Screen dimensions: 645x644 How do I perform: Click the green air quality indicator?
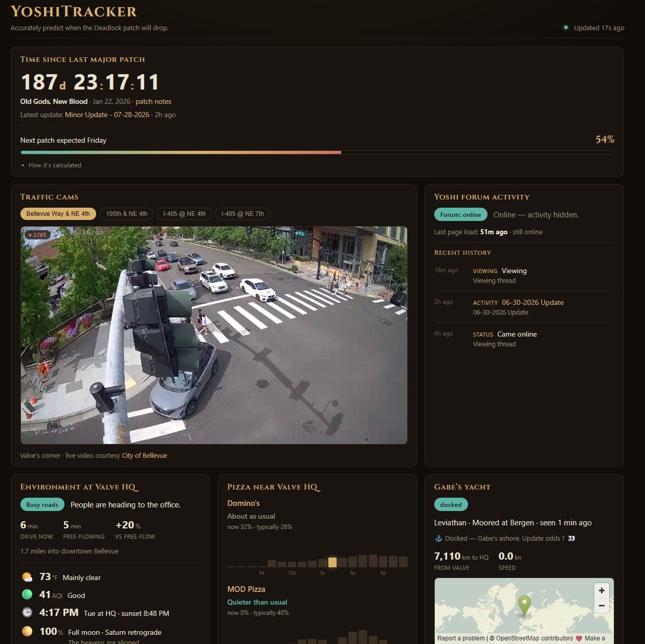pyautogui.click(x=27, y=594)
